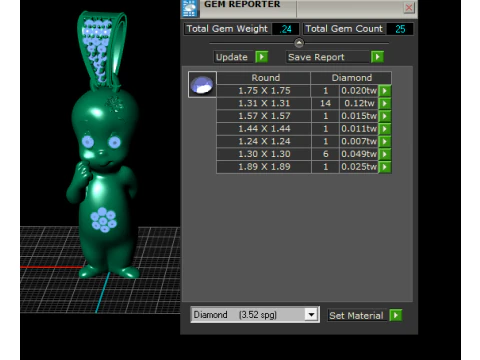Select the 1.24 X 1.24 size cell

264,141
